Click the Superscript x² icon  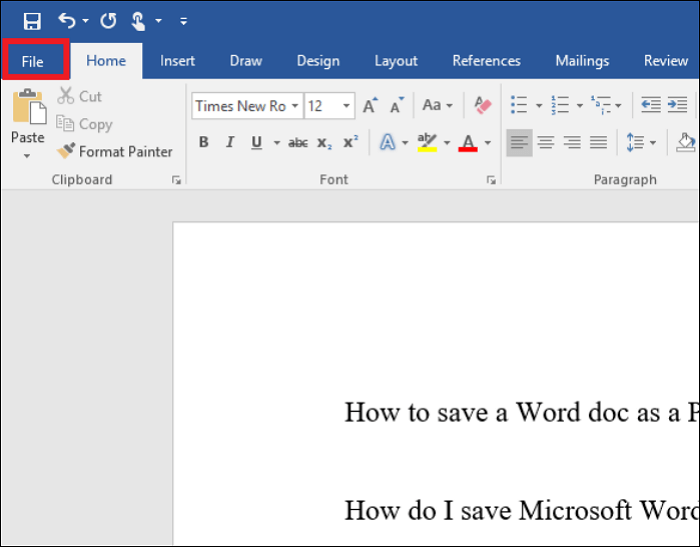[350, 143]
